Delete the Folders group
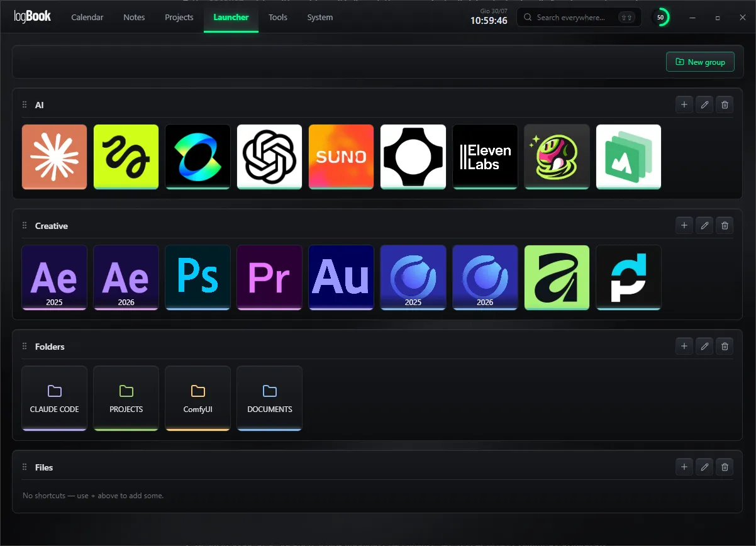The height and width of the screenshot is (546, 756). pos(725,346)
